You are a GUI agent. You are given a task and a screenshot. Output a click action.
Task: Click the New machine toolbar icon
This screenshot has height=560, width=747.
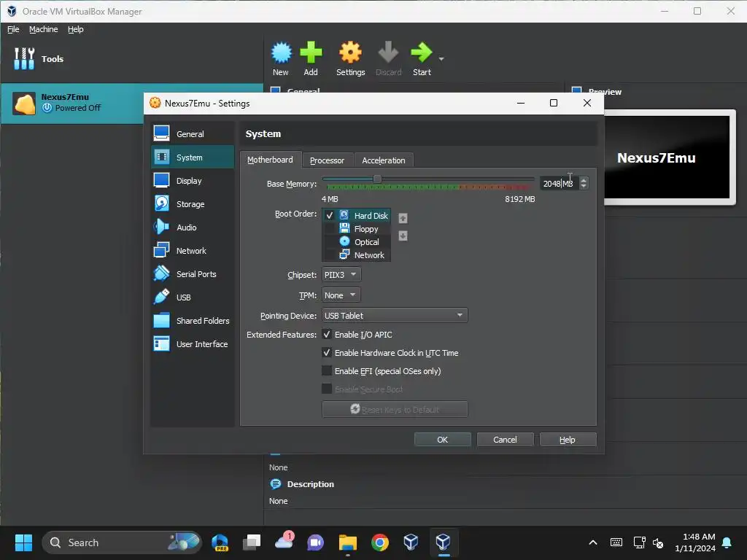tap(281, 52)
